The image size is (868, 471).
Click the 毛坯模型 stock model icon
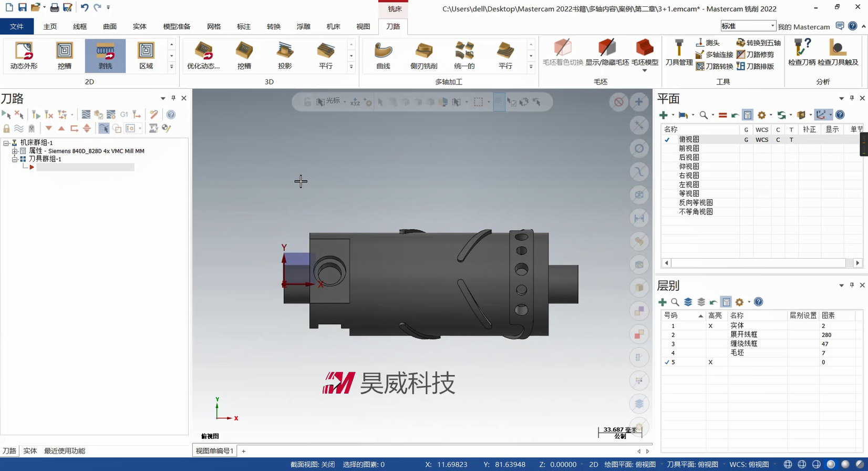click(645, 55)
